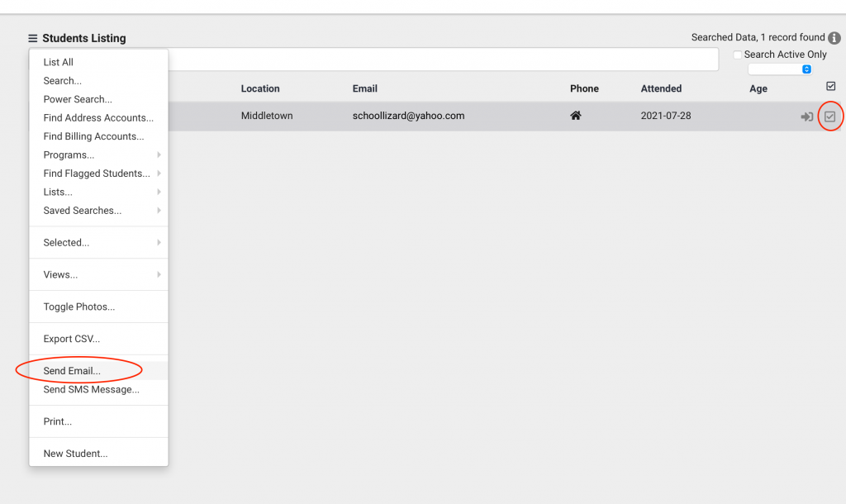Click inside the search input field

454,59
